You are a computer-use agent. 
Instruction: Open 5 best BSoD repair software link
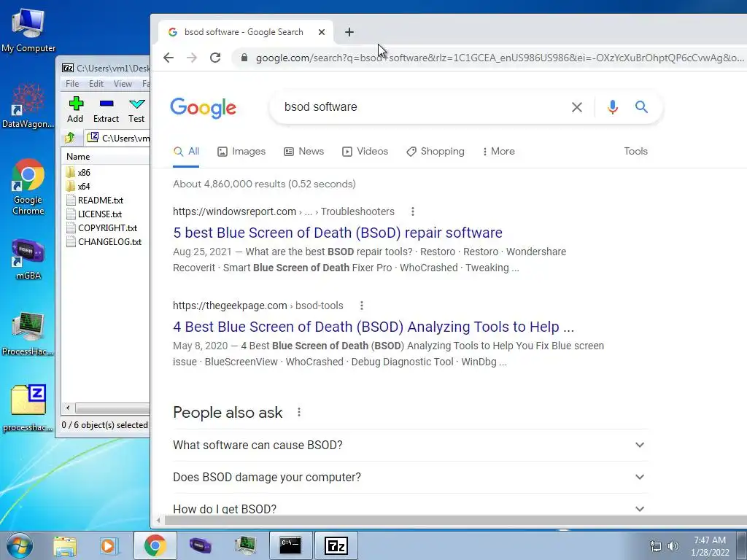point(338,233)
